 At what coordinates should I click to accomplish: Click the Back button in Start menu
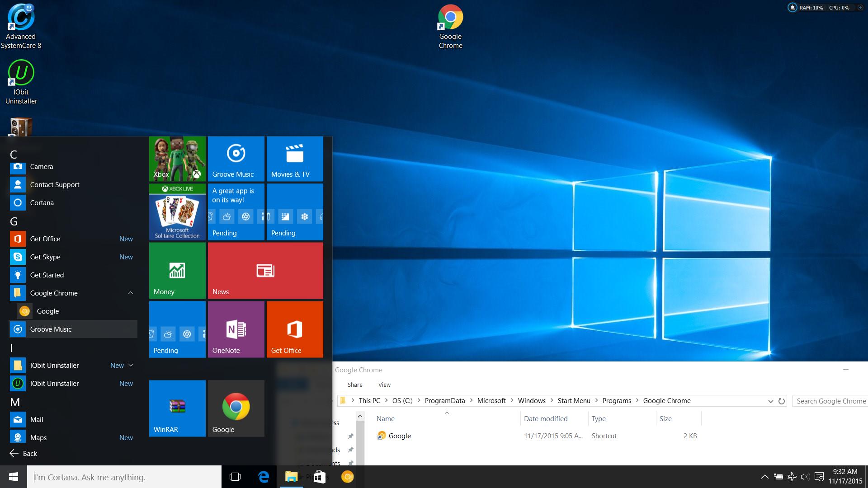23,453
